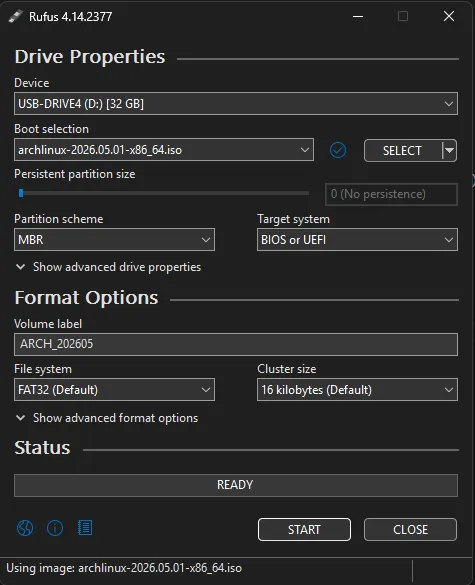This screenshot has height=585, width=475.
Task: Click the CLOSE button
Action: click(x=410, y=529)
